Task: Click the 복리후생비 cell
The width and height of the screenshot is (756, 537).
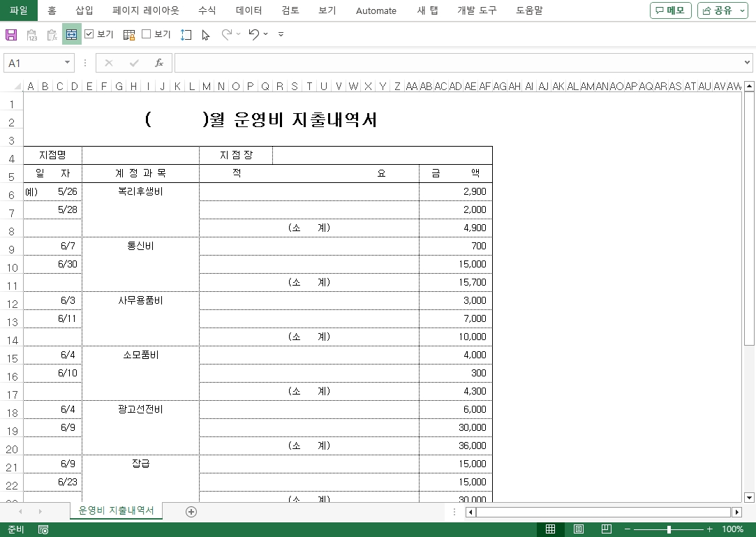Action: pos(140,191)
